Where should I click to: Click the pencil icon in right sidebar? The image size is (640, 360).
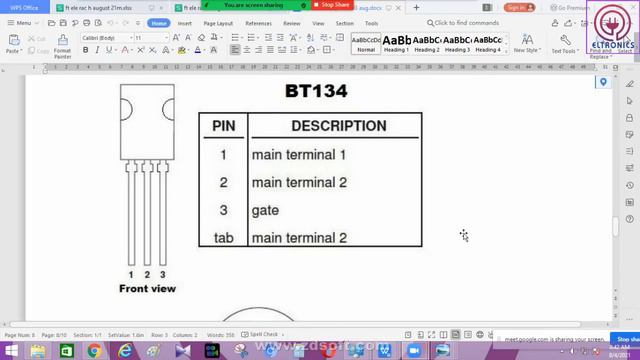[629, 84]
